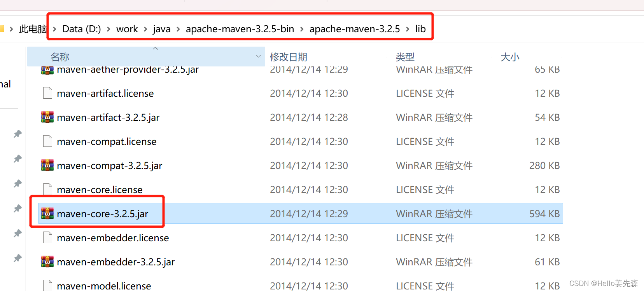Open the WinRAR icon of maven-artifact-3.2.5.jar
This screenshot has height=291, width=644.
click(47, 117)
